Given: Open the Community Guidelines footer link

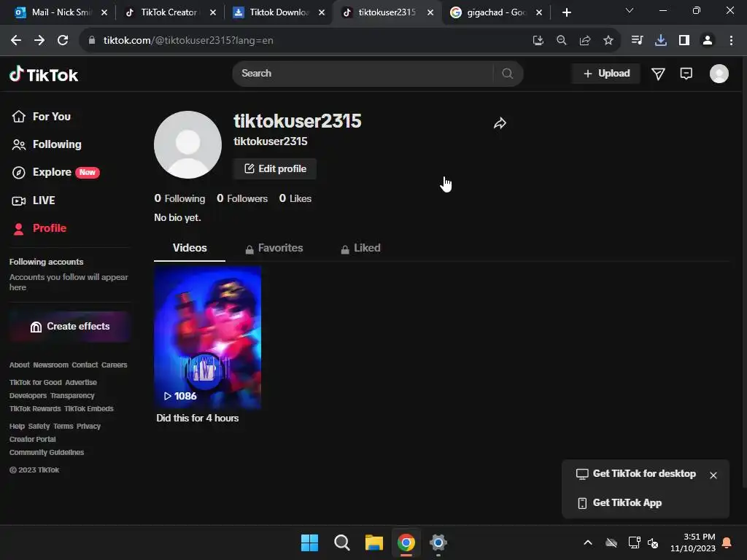Looking at the screenshot, I should click(x=47, y=452).
